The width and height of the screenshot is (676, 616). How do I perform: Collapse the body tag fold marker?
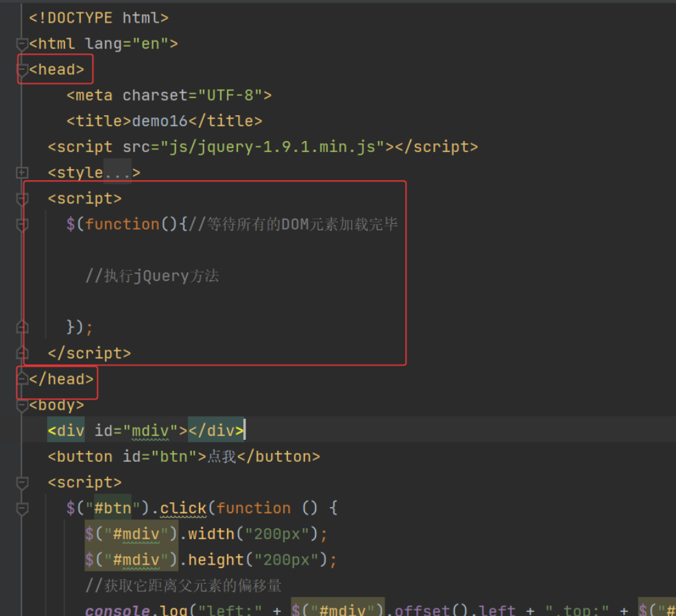22,406
